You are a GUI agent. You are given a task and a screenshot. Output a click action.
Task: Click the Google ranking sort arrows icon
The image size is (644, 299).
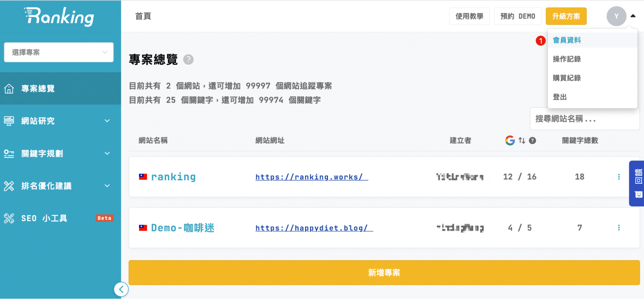[x=522, y=140]
